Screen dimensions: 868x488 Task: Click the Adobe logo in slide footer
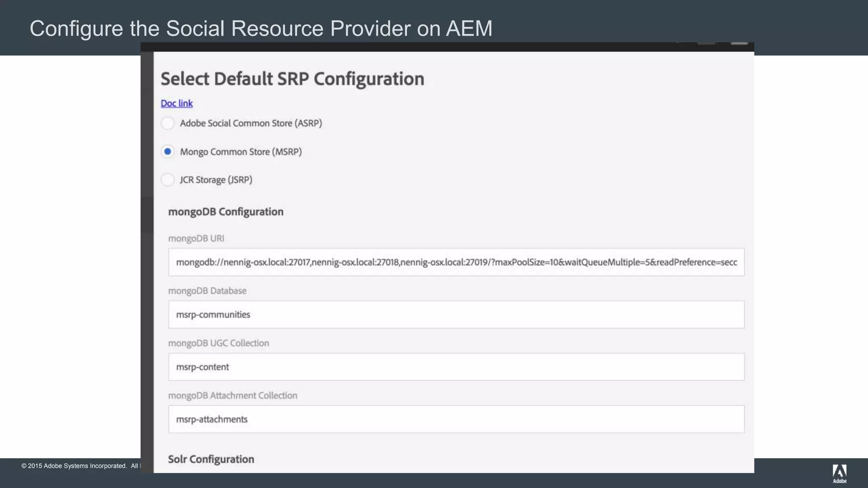tap(840, 474)
